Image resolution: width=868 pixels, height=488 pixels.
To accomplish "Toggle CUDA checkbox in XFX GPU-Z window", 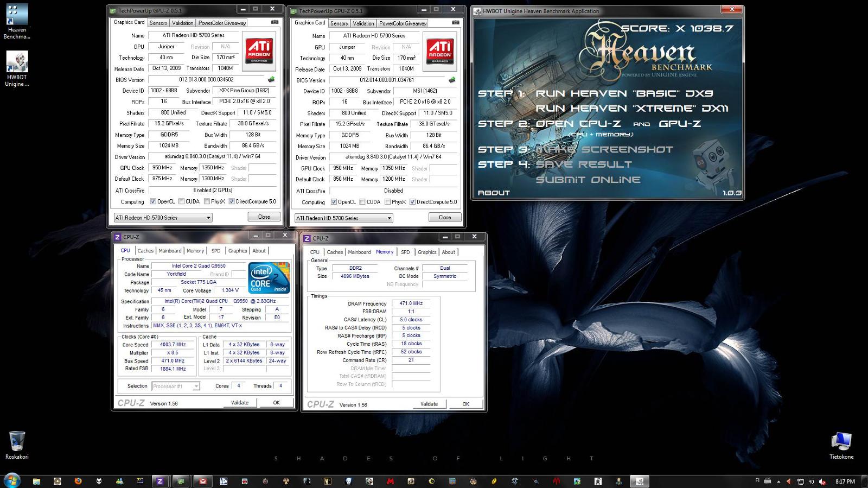I will pos(181,201).
